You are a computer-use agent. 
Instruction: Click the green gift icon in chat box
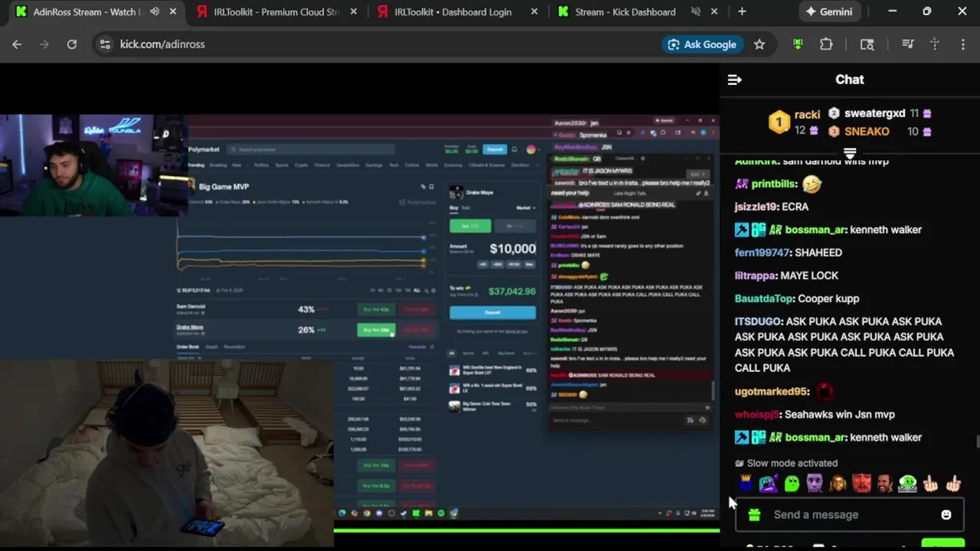(754, 515)
